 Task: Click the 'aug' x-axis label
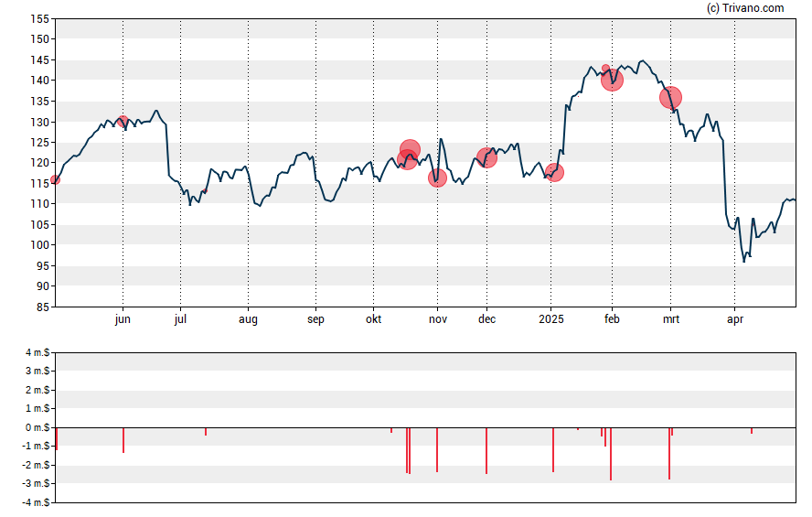248,319
